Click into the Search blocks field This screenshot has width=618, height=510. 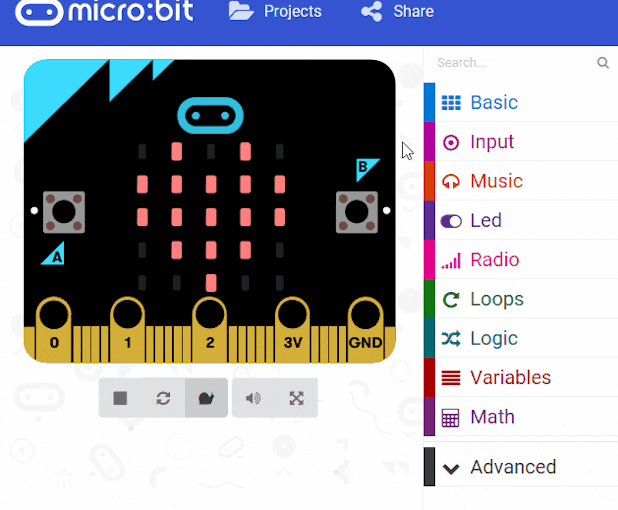pos(514,63)
